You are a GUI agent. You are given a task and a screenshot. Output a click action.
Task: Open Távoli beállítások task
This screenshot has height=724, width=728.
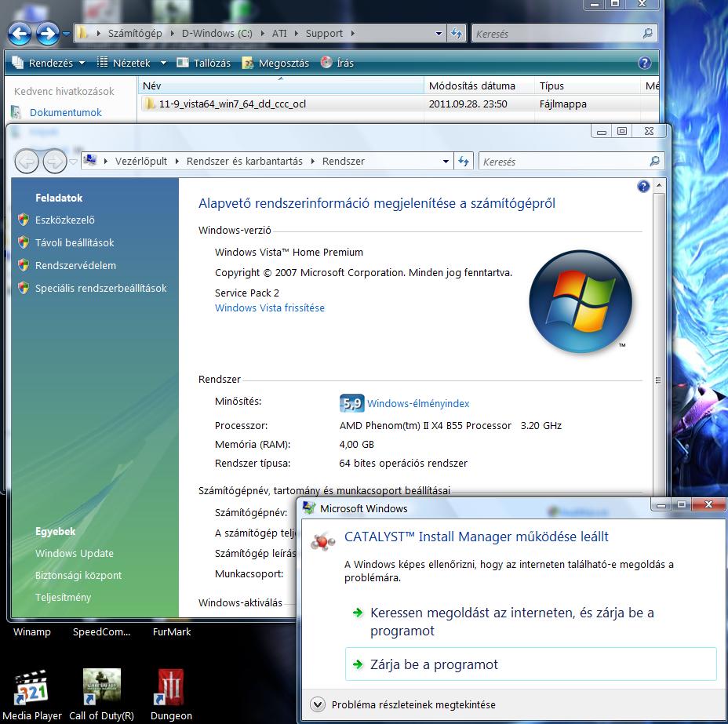[75, 242]
